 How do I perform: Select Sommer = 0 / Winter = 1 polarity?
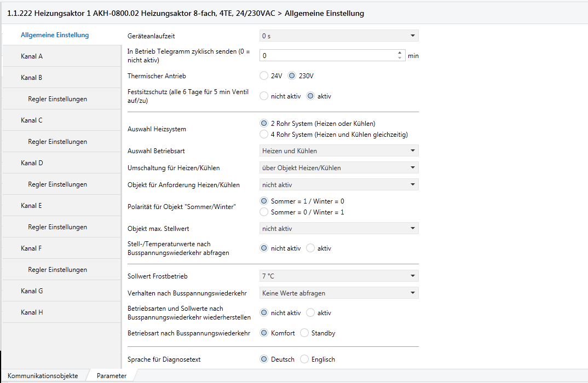tap(264, 212)
